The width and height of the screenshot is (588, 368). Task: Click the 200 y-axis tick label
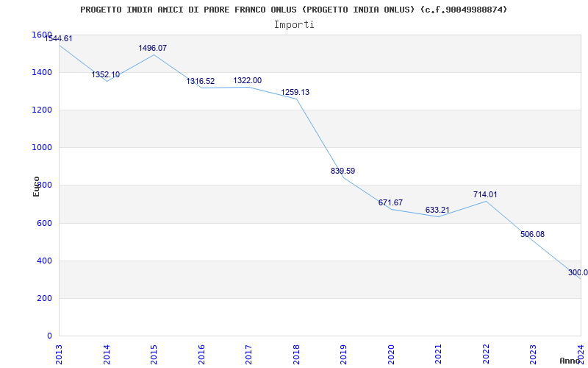pyautogui.click(x=45, y=299)
